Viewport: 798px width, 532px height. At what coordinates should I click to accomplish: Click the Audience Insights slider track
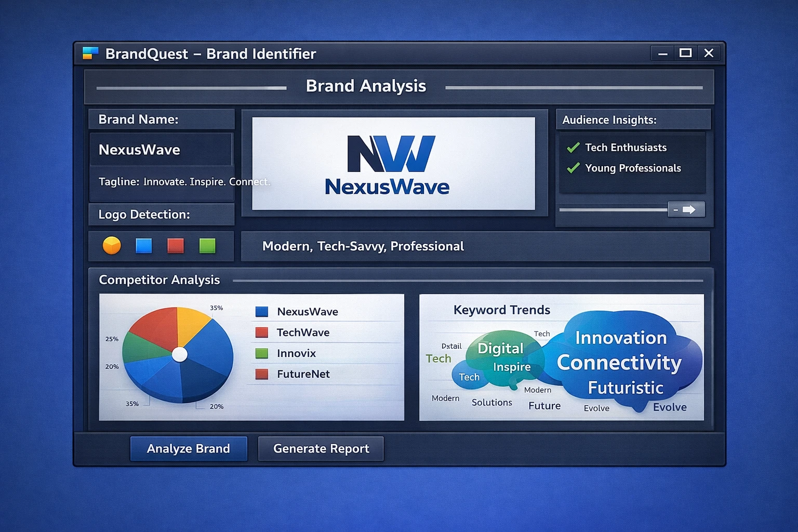[x=613, y=210]
